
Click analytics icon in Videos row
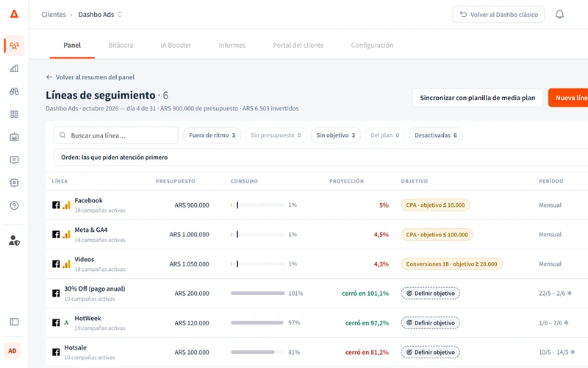point(66,264)
